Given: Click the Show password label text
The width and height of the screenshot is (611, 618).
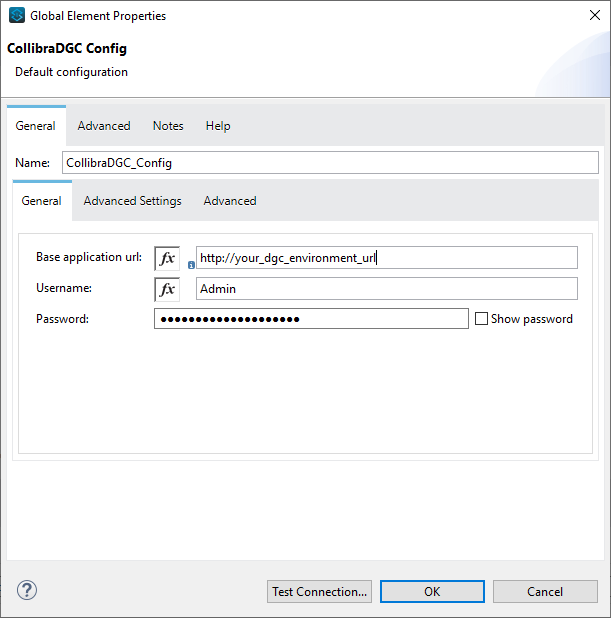Looking at the screenshot, I should 532,319.
